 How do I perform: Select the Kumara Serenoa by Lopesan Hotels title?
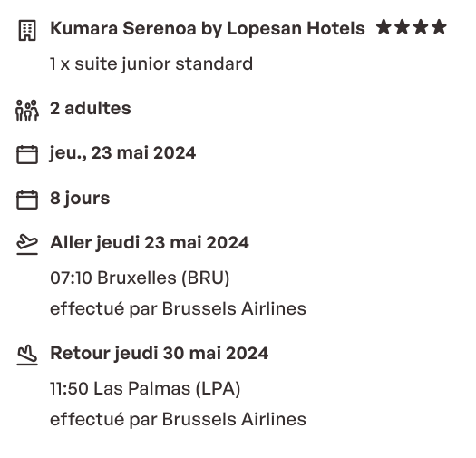tap(208, 28)
